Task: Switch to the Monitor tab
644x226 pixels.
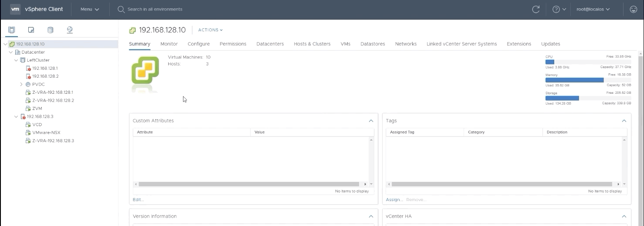Action: (x=169, y=44)
